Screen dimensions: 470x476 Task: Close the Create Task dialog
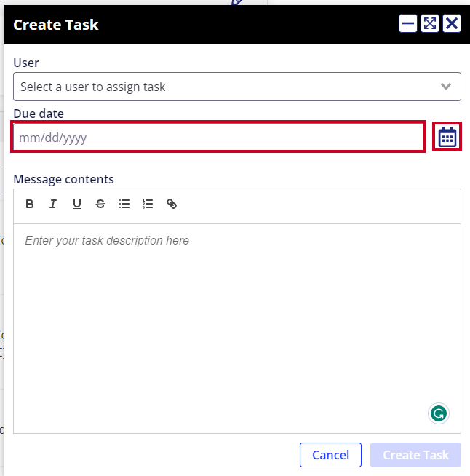[x=452, y=23]
